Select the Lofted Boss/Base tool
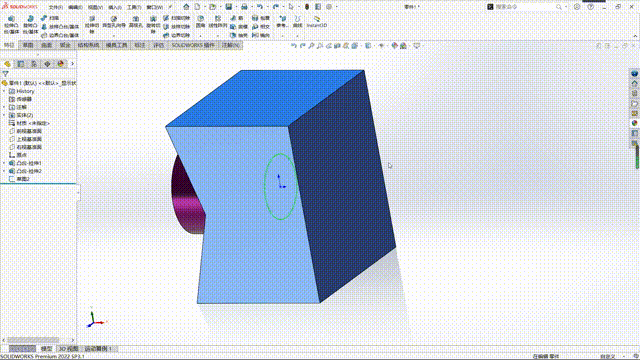This screenshot has height=360, width=640. click(60, 27)
